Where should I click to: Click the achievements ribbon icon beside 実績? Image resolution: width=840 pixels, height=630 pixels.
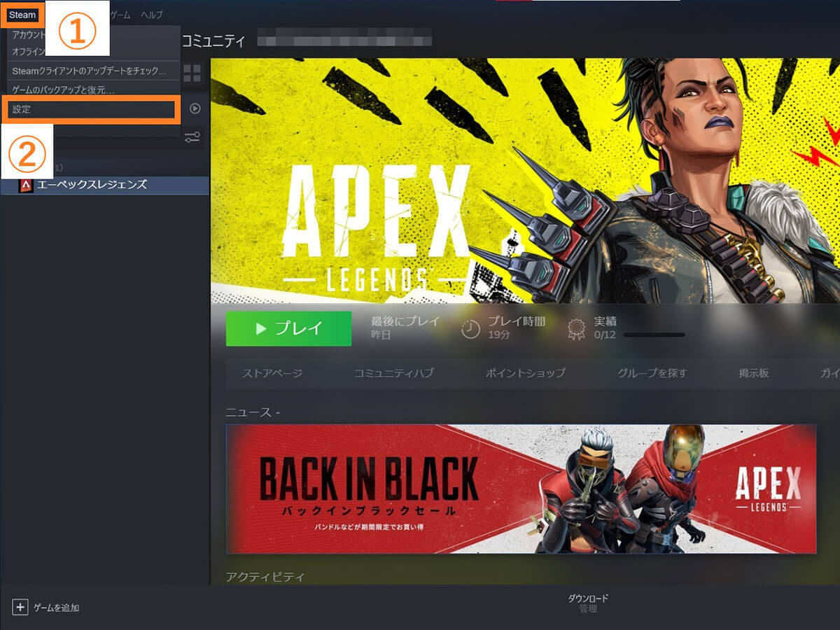tap(576, 329)
